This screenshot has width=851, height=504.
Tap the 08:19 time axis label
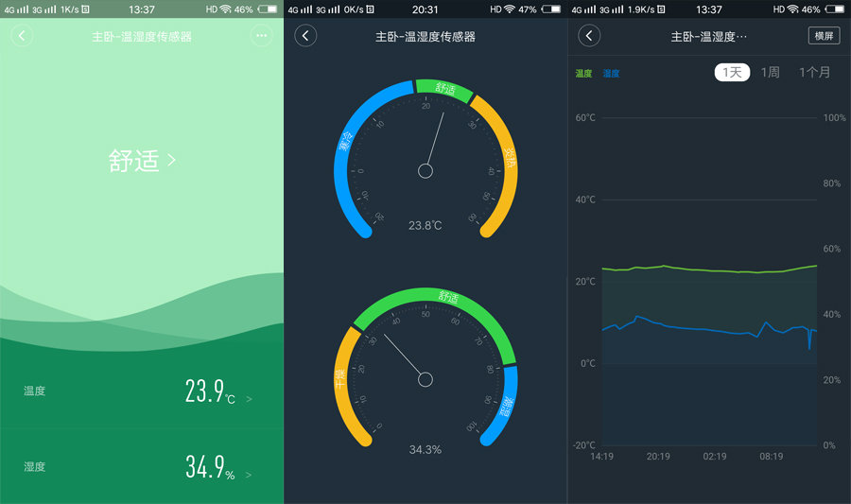[772, 457]
